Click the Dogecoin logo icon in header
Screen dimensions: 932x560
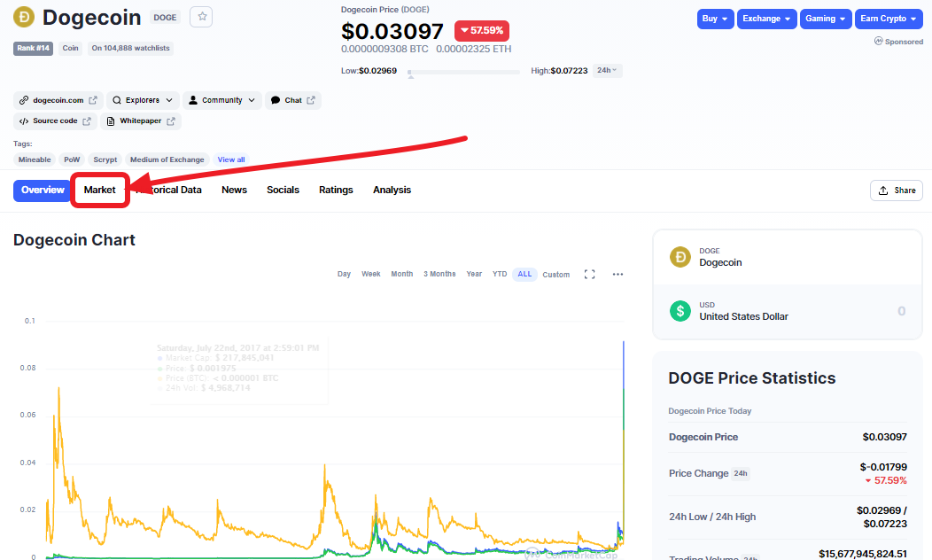coord(24,17)
